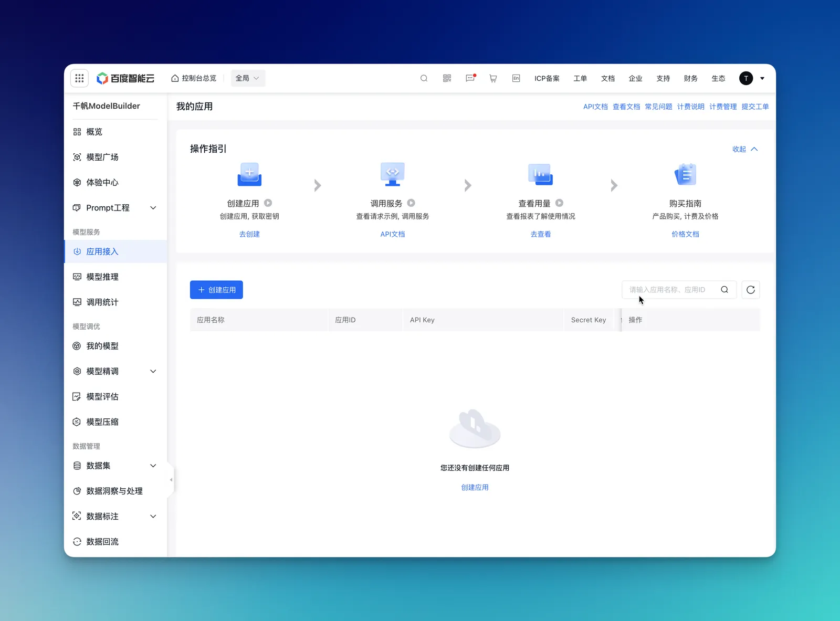Play the 创建应用 tutorial video icon
This screenshot has width=840, height=621.
click(x=268, y=203)
